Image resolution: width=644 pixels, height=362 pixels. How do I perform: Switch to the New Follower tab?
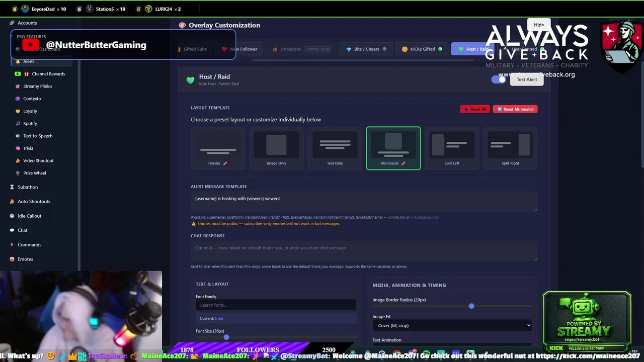coord(239,49)
